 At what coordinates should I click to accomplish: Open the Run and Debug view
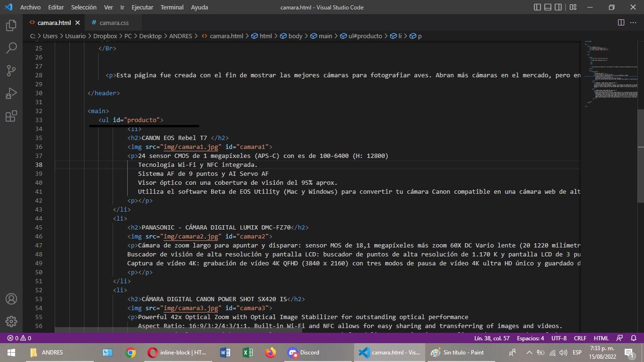click(x=11, y=93)
